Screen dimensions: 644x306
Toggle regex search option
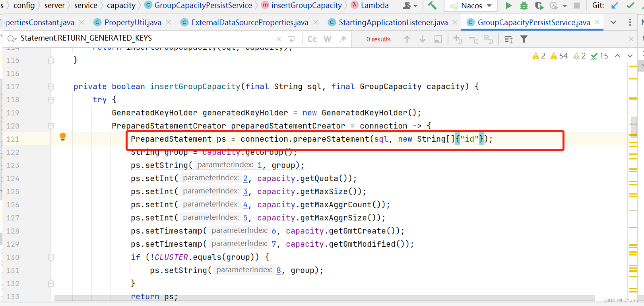tap(343, 39)
